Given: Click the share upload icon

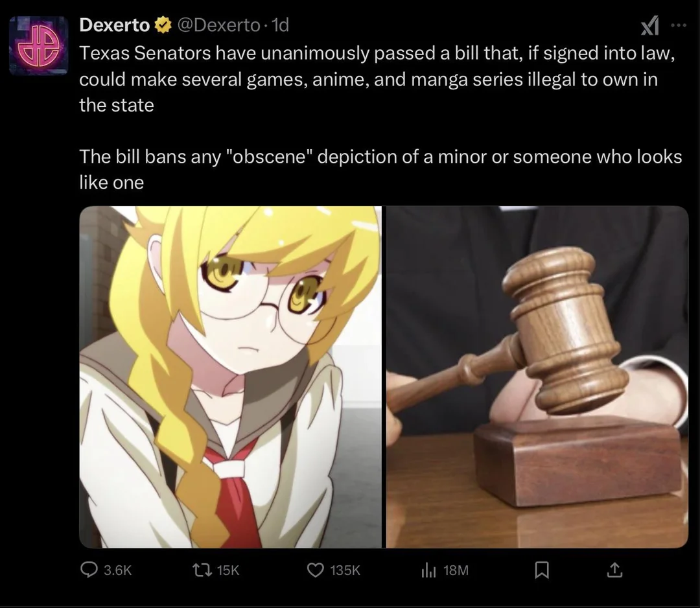Looking at the screenshot, I should coord(614,570).
